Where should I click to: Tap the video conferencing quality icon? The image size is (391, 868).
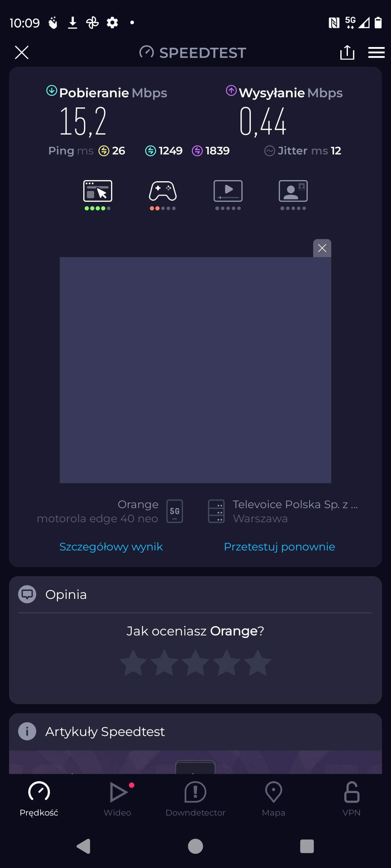[x=293, y=191]
